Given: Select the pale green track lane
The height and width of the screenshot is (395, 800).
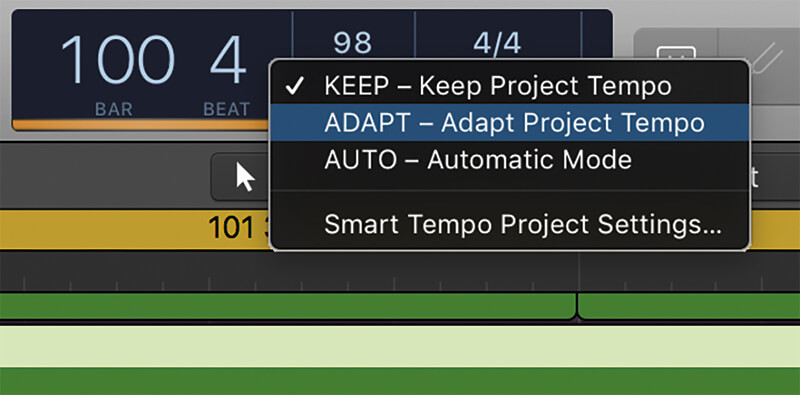Looking at the screenshot, I should tap(400, 346).
